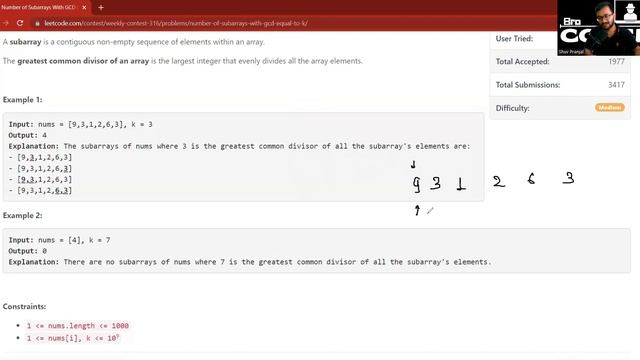Viewport: 640px width, 360px height.
Task: Click the padlock site info icon
Action: click(x=37, y=24)
